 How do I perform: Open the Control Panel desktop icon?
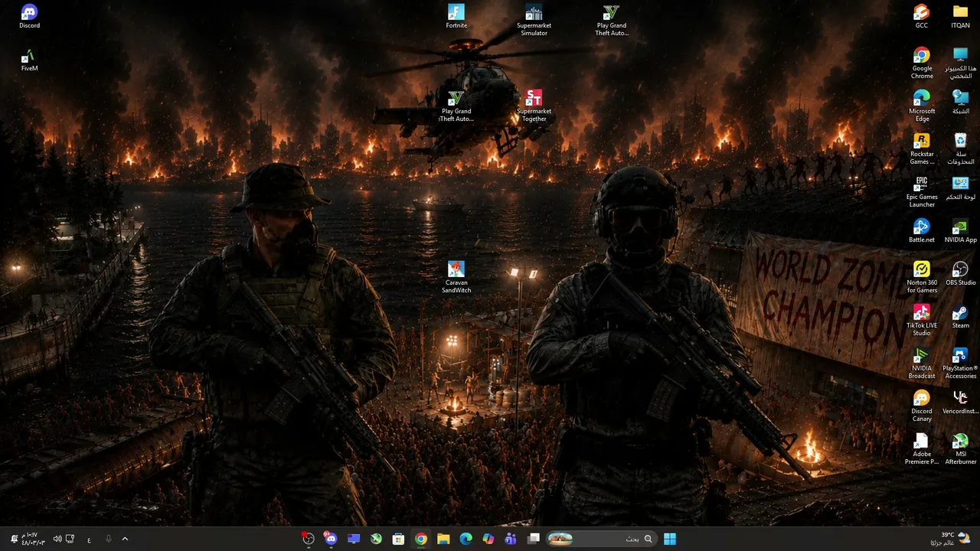point(960,188)
